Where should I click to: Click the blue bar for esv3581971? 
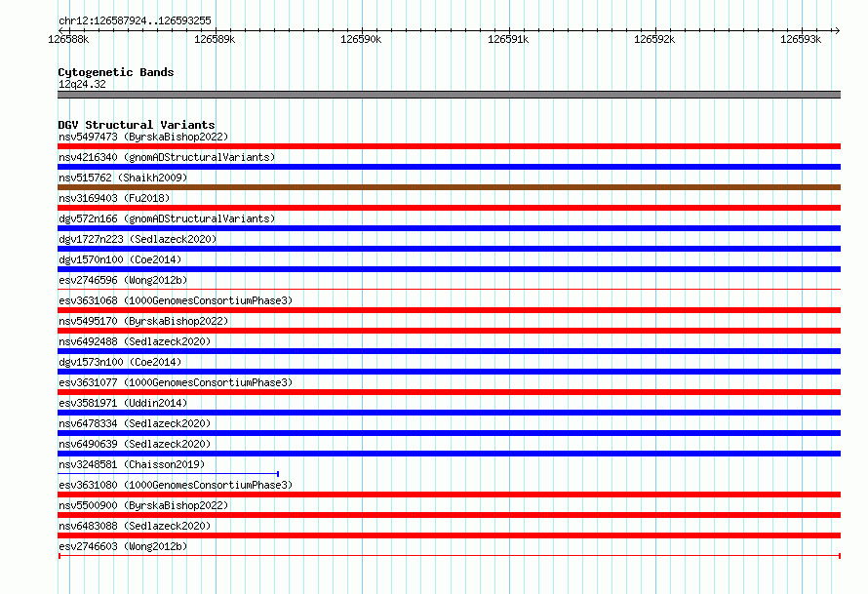[449, 413]
